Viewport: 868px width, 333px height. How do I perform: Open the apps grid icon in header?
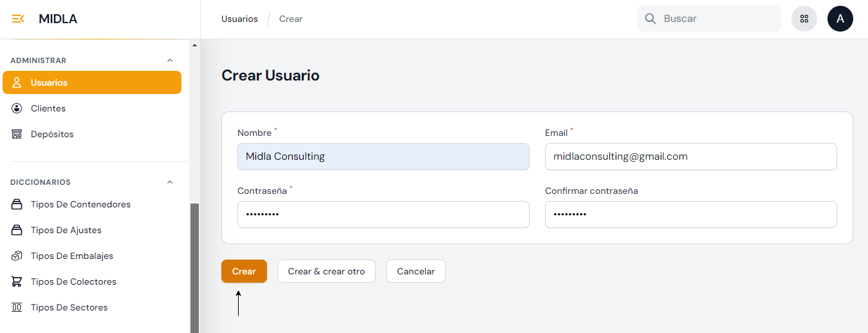pos(804,19)
